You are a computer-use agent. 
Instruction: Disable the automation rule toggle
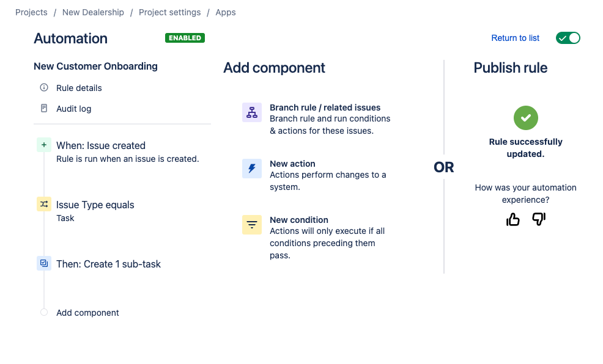[x=568, y=38]
